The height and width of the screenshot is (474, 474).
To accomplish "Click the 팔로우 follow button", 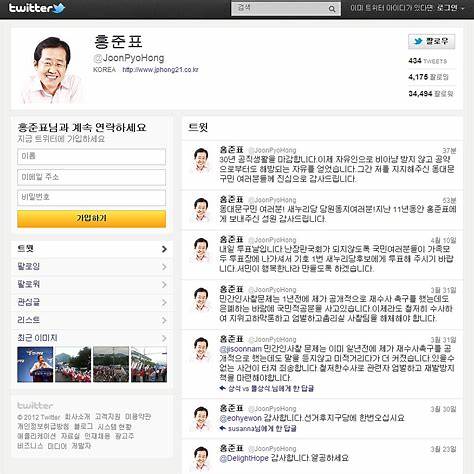I will [431, 42].
